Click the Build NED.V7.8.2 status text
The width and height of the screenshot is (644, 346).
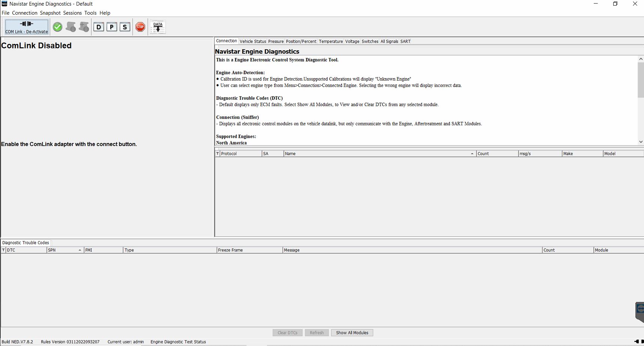tap(17, 342)
